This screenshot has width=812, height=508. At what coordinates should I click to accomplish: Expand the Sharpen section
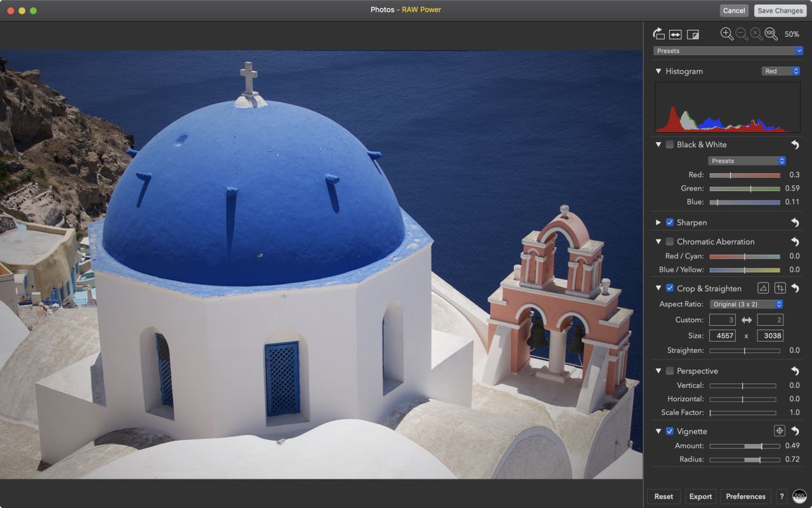pyautogui.click(x=658, y=223)
